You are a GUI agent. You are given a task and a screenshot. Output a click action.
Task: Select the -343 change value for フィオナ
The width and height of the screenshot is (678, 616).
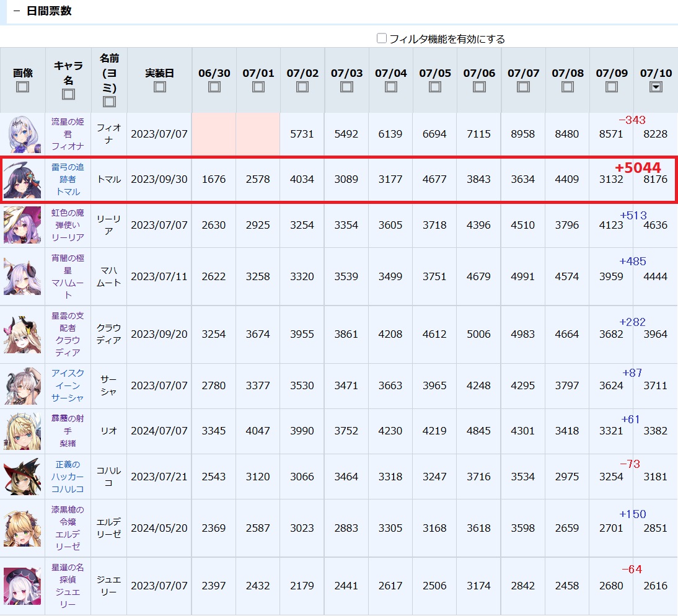click(632, 120)
